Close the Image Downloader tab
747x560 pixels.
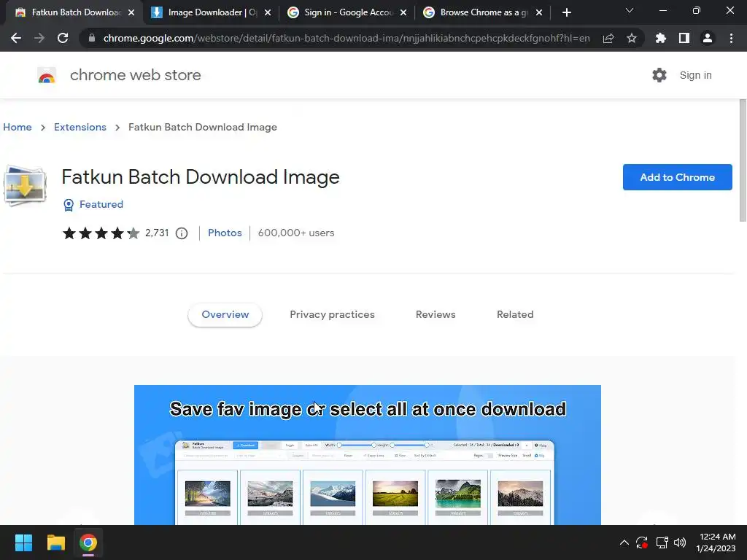268,12
